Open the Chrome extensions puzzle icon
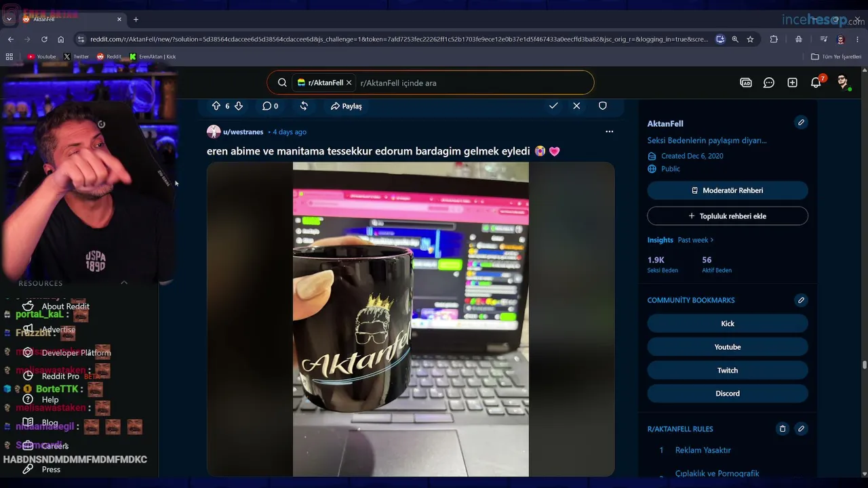 [x=774, y=39]
